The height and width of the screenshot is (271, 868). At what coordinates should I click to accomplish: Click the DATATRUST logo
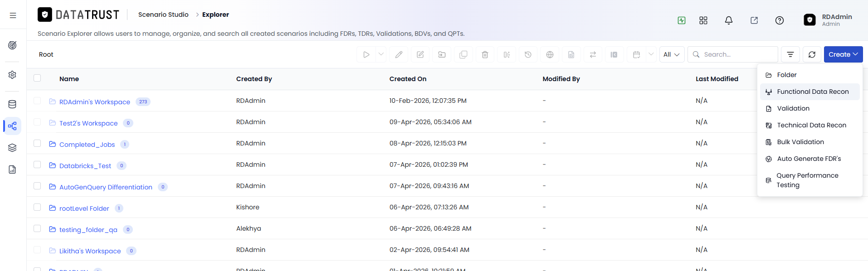pos(78,15)
